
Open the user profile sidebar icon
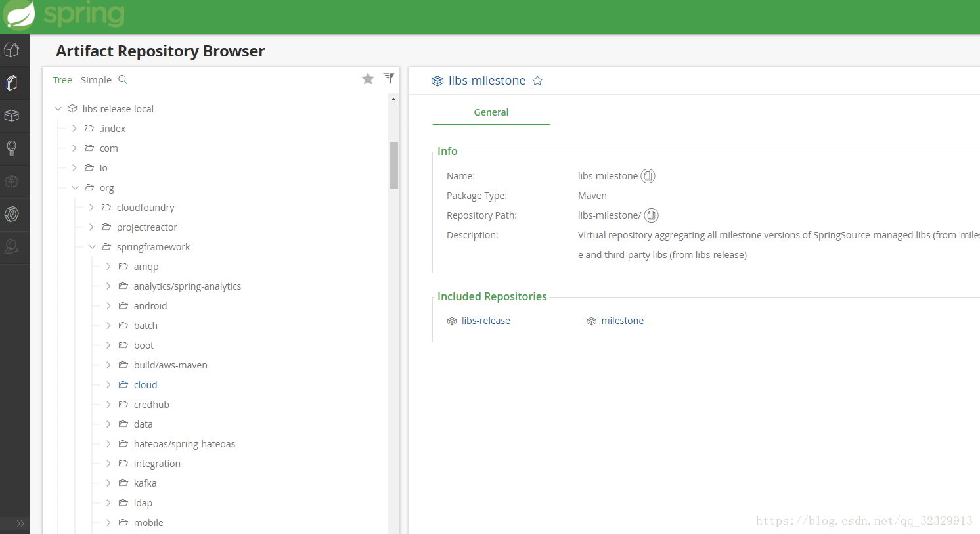(x=12, y=247)
